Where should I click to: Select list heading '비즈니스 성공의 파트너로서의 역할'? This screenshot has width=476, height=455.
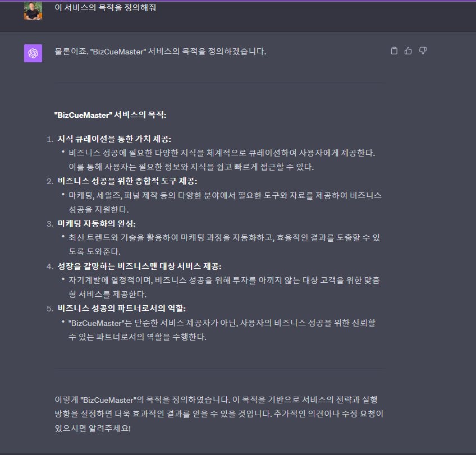pos(121,309)
